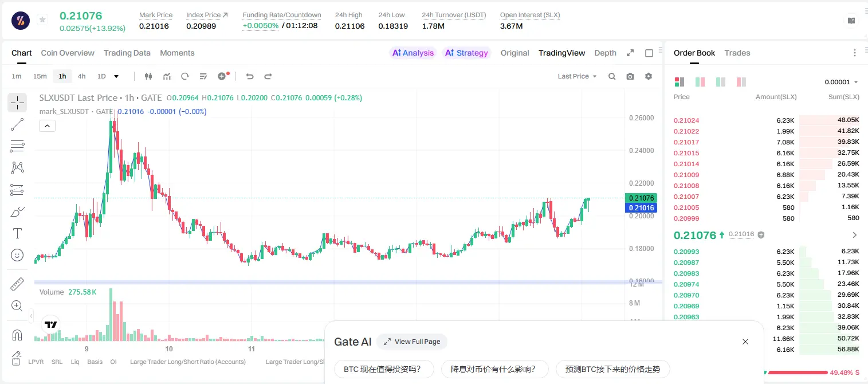
Task: Click the TradingView logo on the chart
Action: click(51, 324)
